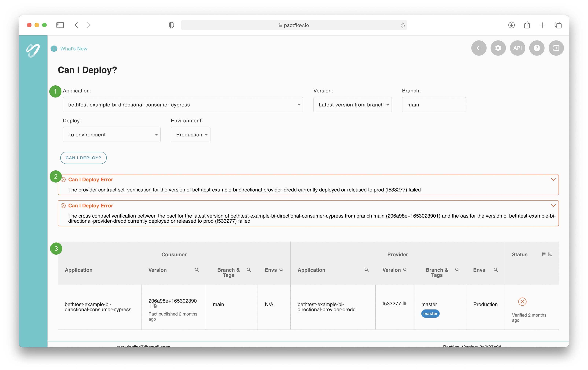588x370 pixels.
Task: Click the back arrow round button
Action: click(479, 48)
